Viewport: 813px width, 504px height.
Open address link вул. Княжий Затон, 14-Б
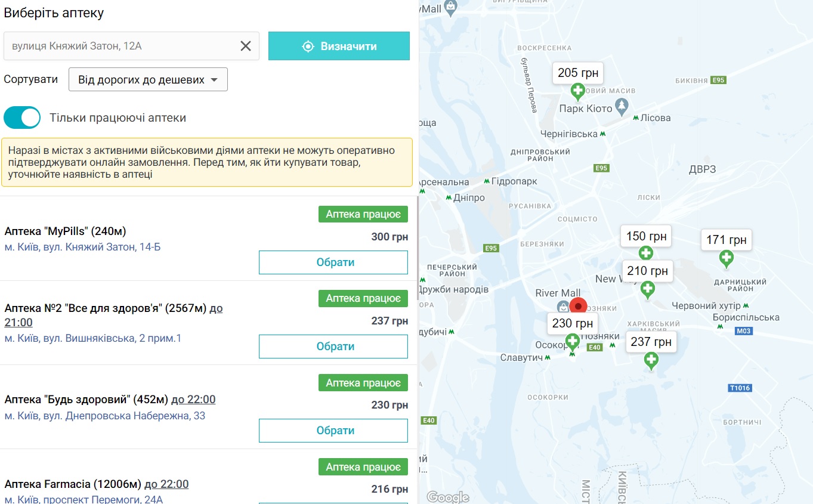tap(82, 247)
